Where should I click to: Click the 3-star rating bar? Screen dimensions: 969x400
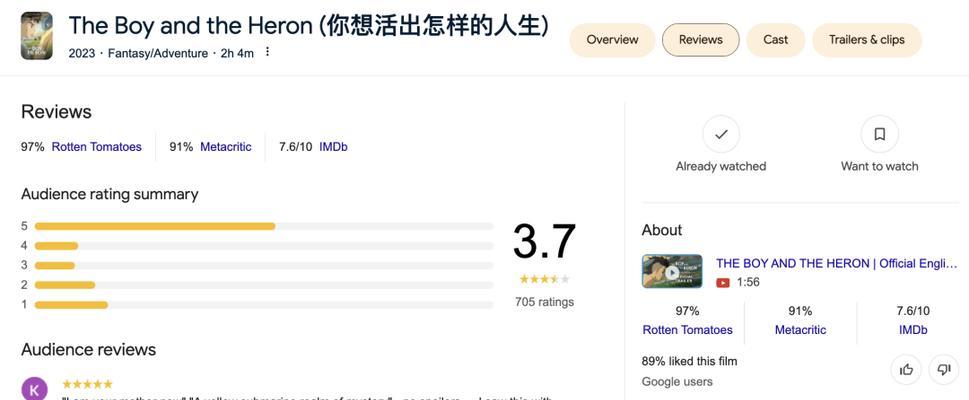point(264,266)
